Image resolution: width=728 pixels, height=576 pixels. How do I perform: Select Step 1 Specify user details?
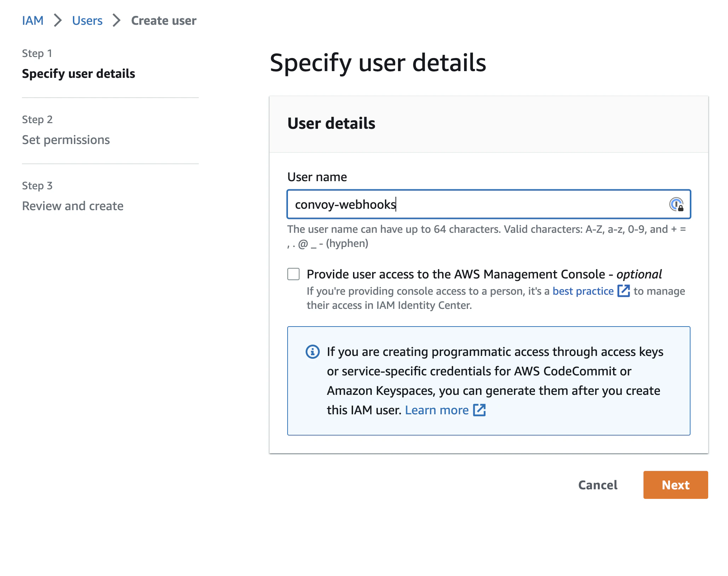[x=78, y=74]
